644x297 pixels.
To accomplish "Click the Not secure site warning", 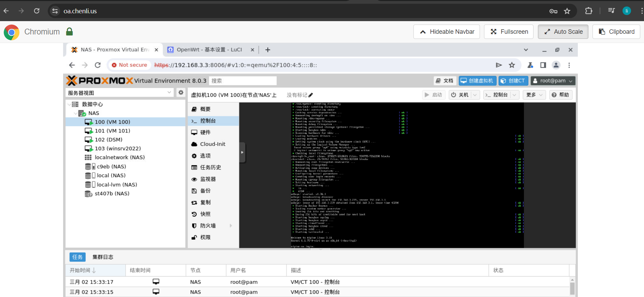I will click(x=129, y=65).
